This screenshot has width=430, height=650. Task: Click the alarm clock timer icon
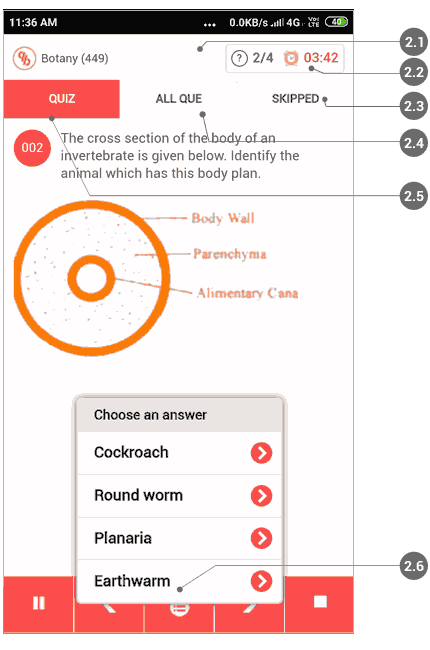coord(291,58)
